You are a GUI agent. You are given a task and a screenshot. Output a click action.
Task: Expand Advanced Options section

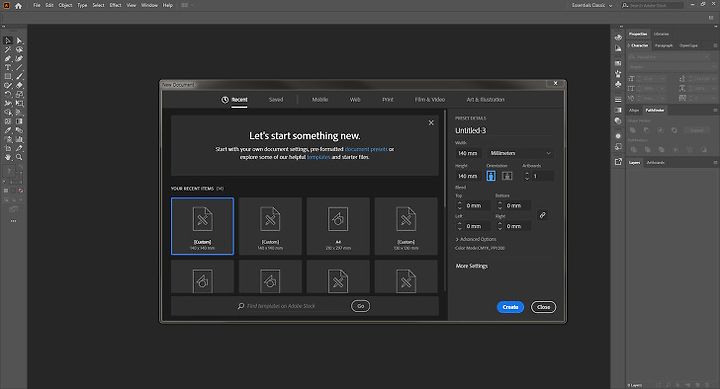tap(476, 239)
